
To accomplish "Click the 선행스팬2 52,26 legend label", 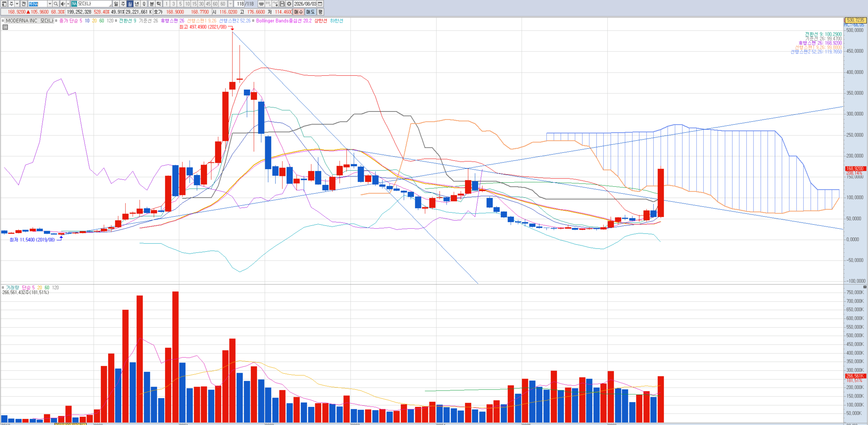I will 235,20.
